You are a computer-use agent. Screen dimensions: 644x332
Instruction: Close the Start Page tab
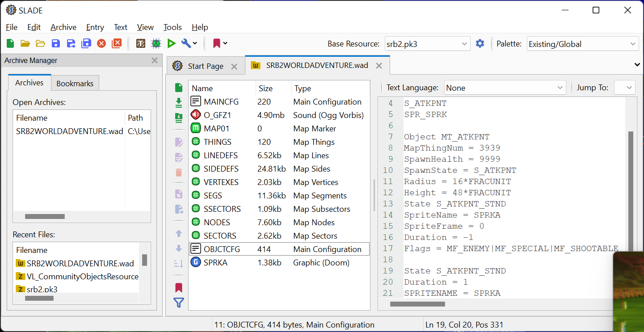(234, 66)
